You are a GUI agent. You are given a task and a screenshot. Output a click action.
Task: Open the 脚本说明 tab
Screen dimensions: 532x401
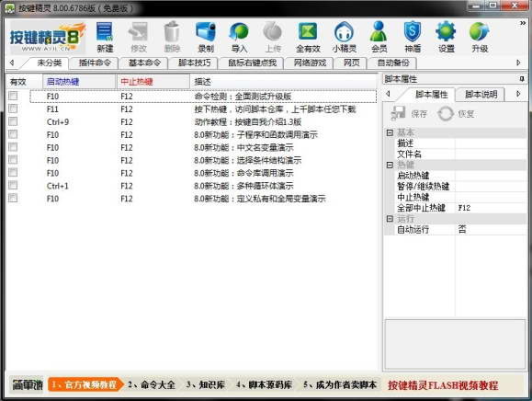[481, 94]
